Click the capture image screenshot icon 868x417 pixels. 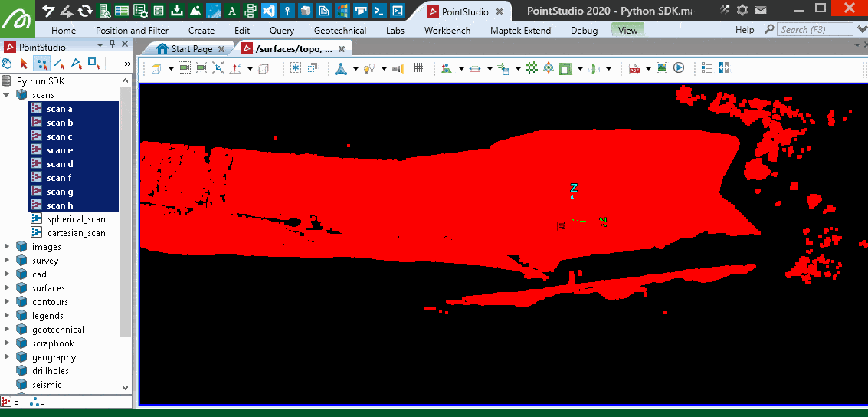coord(661,68)
